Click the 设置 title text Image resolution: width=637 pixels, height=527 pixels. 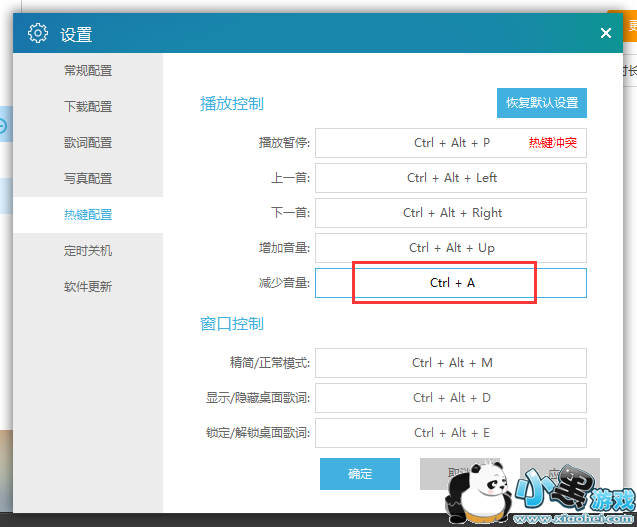[x=76, y=35]
